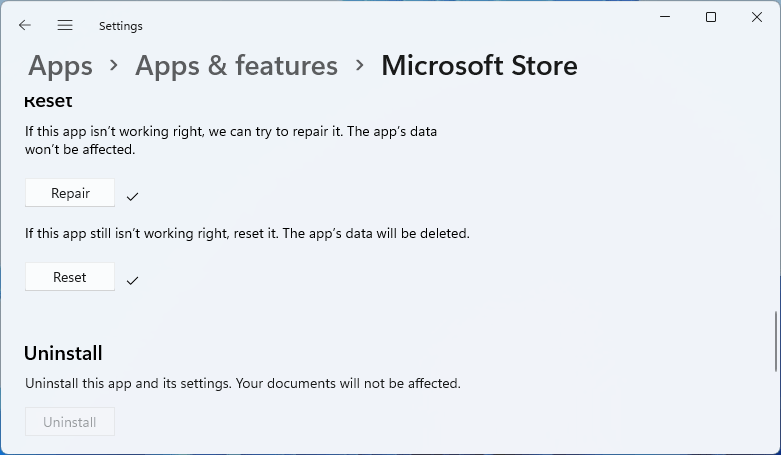The width and height of the screenshot is (781, 455).
Task: Close the Settings window
Action: 755,17
